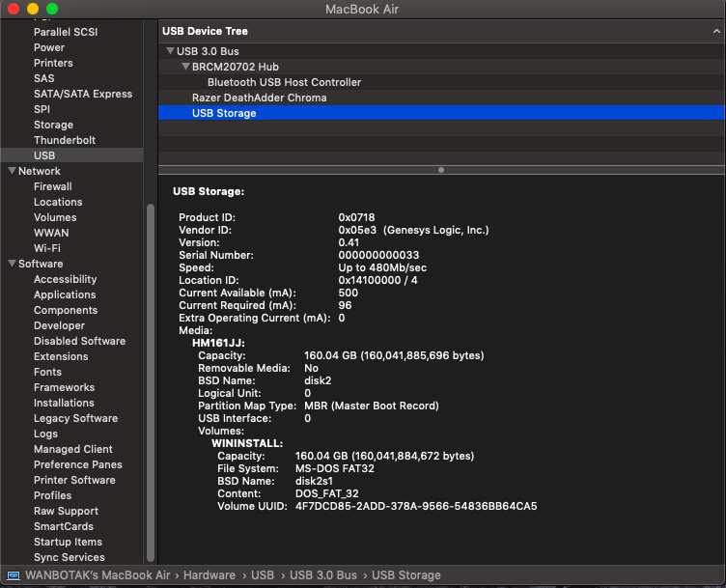Click Hardware in the bottom path bar
This screenshot has height=588, width=726.
point(209,575)
